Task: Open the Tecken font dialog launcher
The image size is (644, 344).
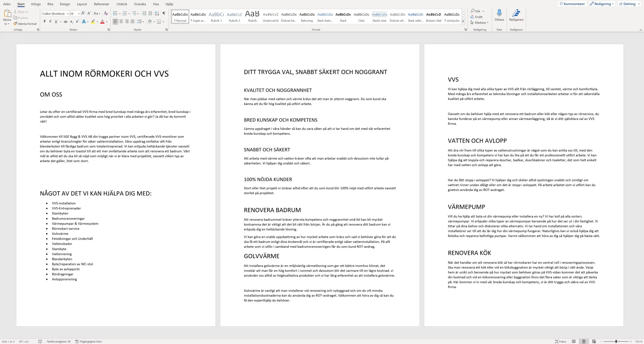Action: point(109,30)
